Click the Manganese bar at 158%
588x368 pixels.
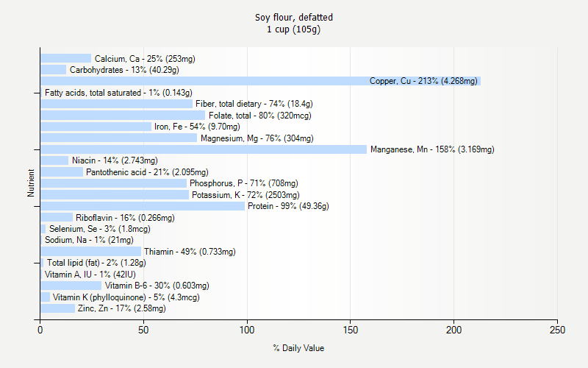pos(204,149)
